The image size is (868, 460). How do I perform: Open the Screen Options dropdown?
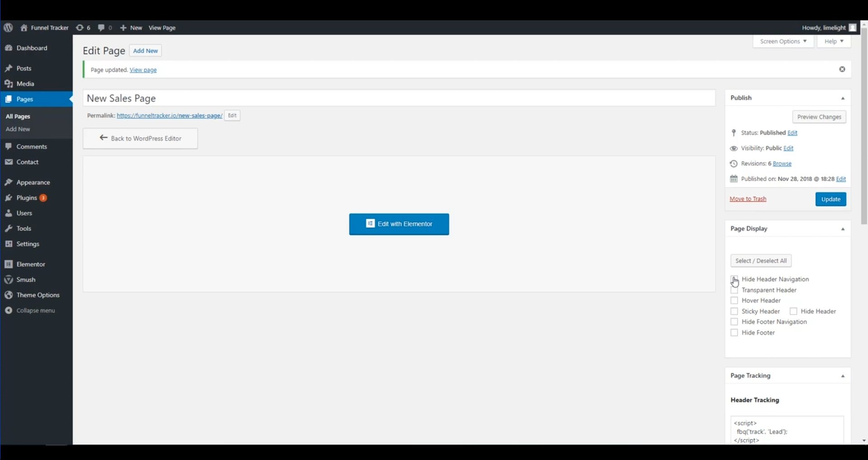(783, 41)
